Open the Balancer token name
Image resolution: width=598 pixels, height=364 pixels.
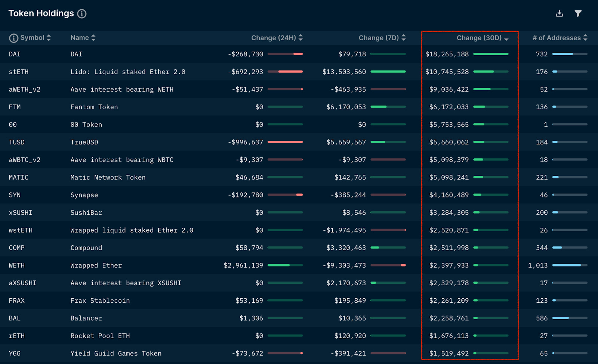point(86,318)
